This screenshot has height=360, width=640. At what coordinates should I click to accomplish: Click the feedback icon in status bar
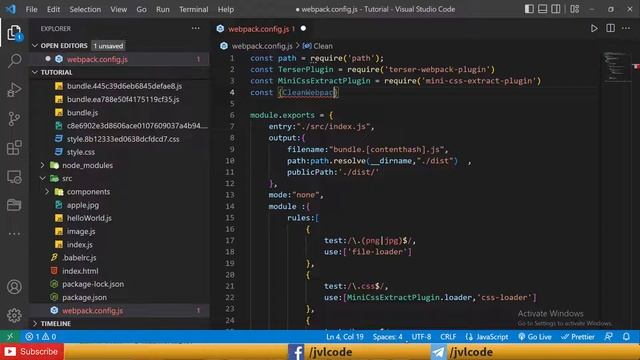coord(608,337)
